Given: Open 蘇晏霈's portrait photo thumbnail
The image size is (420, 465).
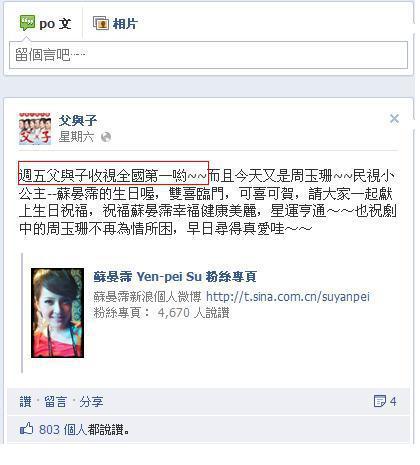Looking at the screenshot, I should [x=57, y=313].
